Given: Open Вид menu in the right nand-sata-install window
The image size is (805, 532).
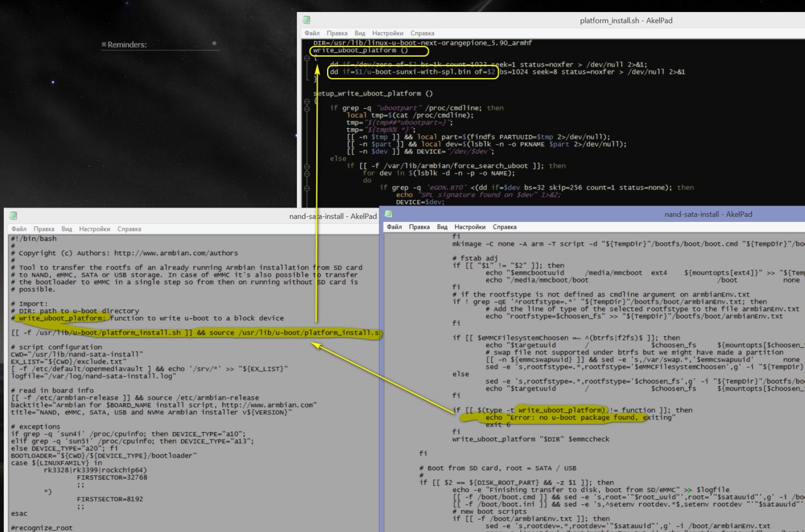Looking at the screenshot, I should pyautogui.click(x=442, y=226).
